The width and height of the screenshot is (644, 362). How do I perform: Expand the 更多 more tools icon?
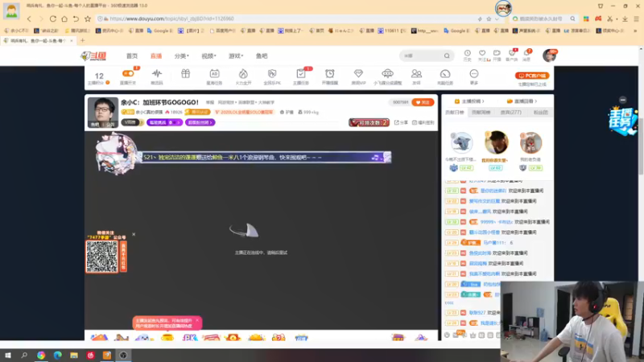474,76
